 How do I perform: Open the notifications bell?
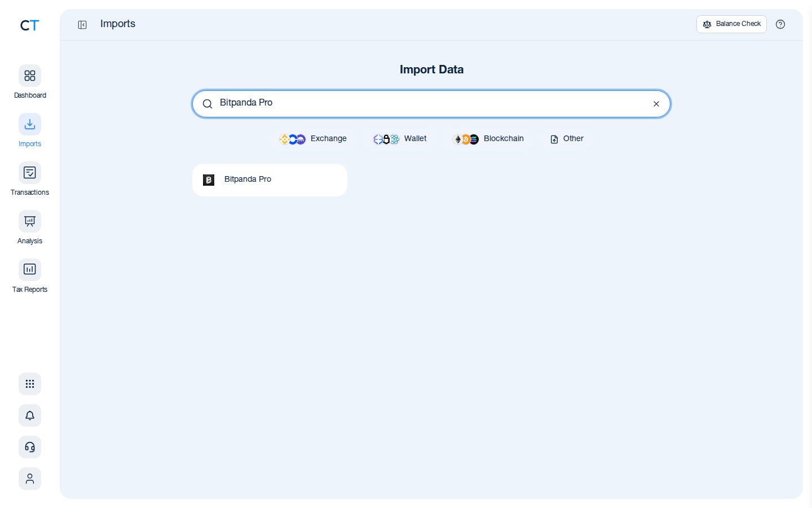[30, 415]
